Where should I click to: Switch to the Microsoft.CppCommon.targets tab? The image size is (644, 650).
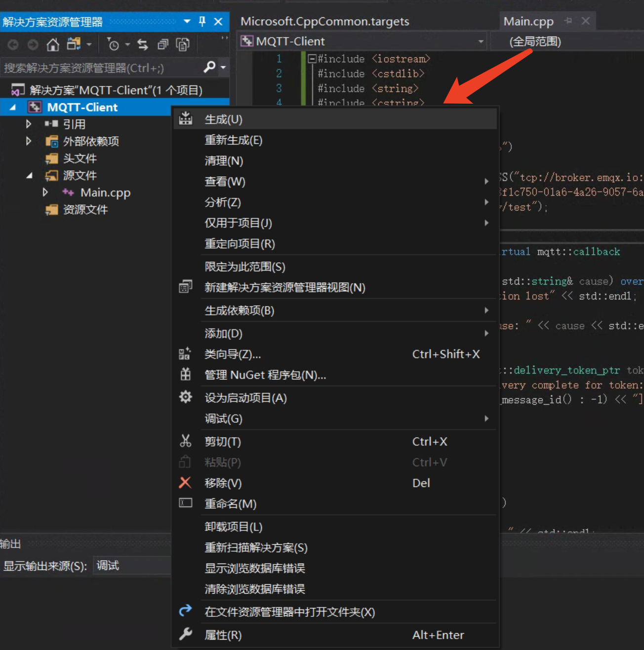[x=324, y=21]
